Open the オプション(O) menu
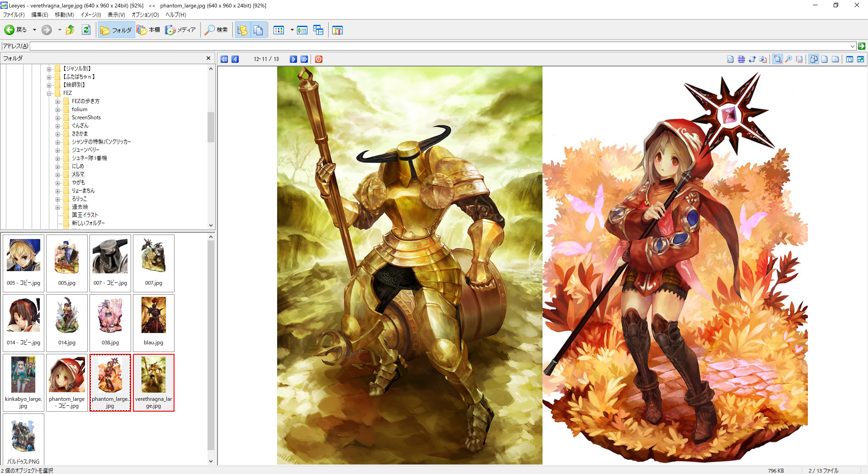This screenshot has width=868, height=474. point(145,15)
